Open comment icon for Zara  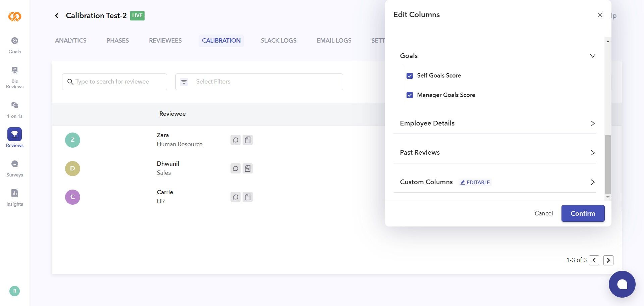coord(235,140)
